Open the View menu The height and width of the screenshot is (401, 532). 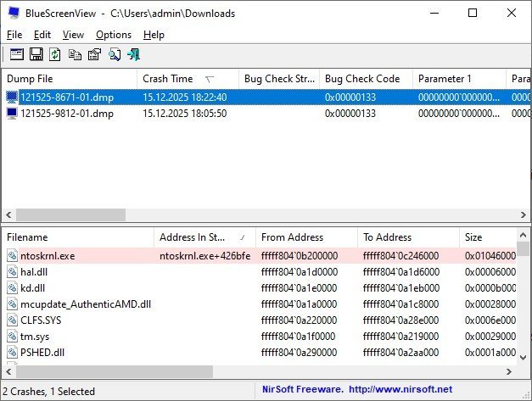click(x=73, y=35)
